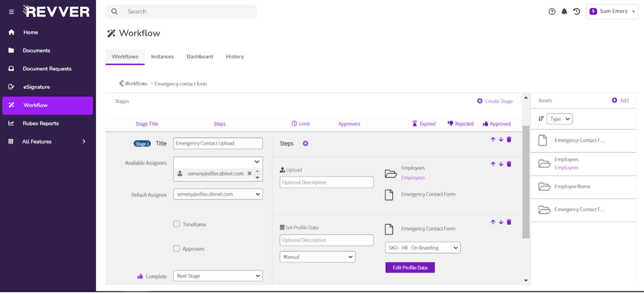Image resolution: width=644 pixels, height=294 pixels.
Task: Enable the Approvers checkbox
Action: [x=177, y=248]
